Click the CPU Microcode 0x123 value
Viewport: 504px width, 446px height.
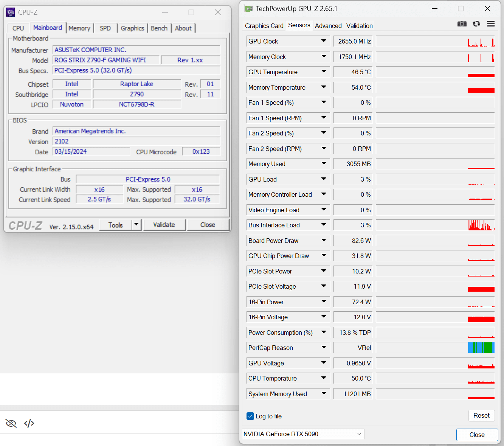[201, 151]
